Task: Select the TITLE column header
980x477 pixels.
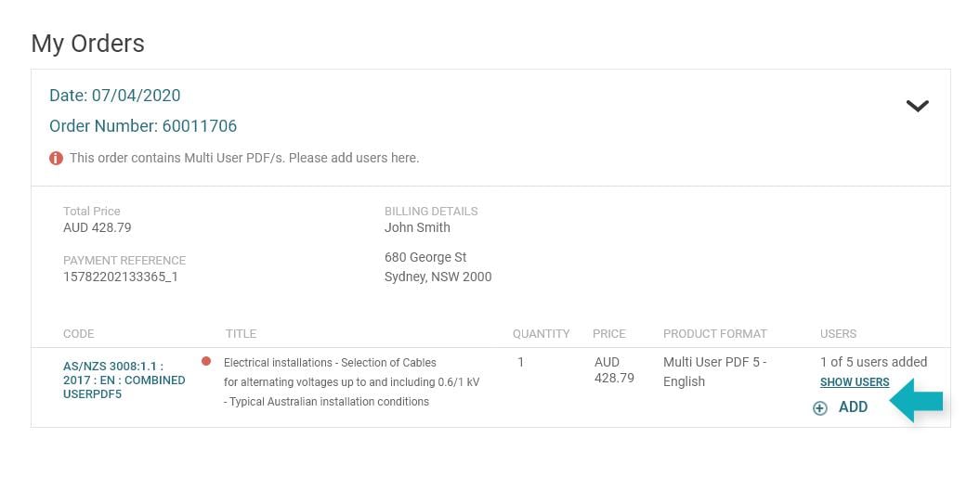Action: click(241, 333)
